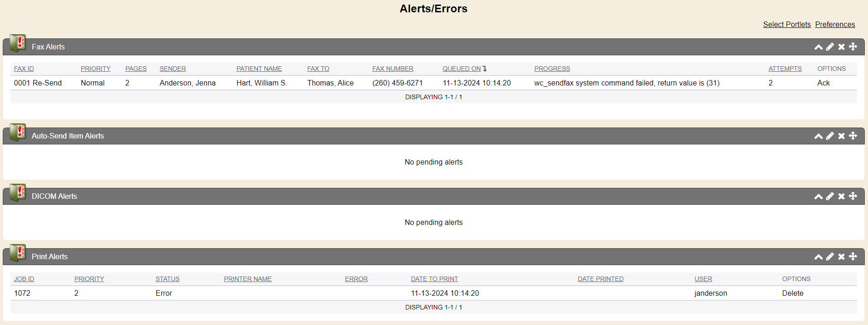Close the Print Alerts portlet
This screenshot has height=325, width=868.
[x=841, y=257]
